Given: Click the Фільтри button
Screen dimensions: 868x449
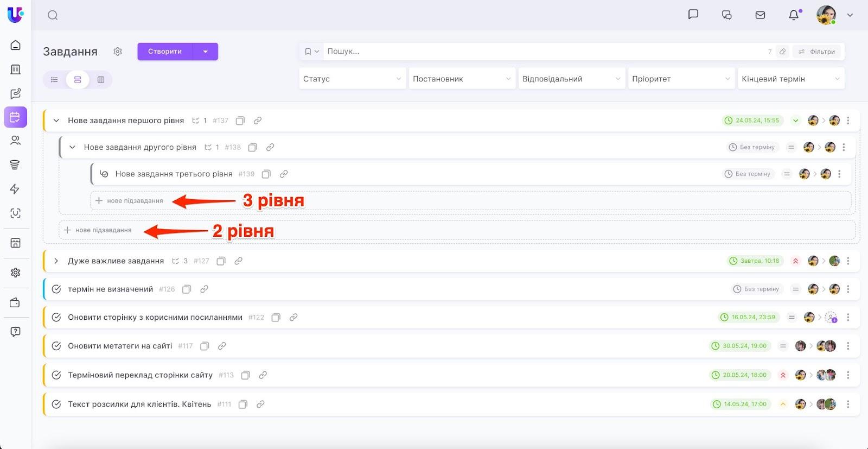Looking at the screenshot, I should tap(816, 52).
